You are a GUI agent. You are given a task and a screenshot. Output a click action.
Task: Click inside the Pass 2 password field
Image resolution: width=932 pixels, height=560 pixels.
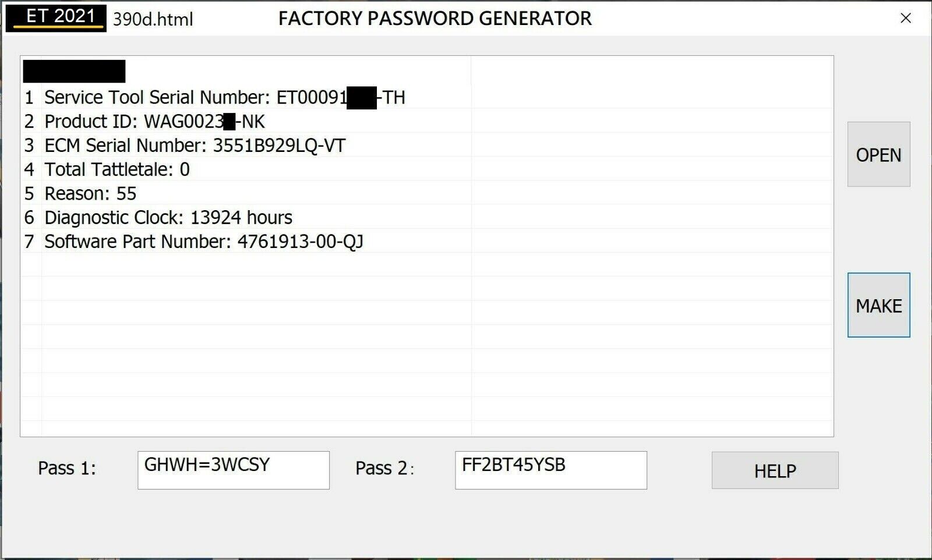[550, 470]
